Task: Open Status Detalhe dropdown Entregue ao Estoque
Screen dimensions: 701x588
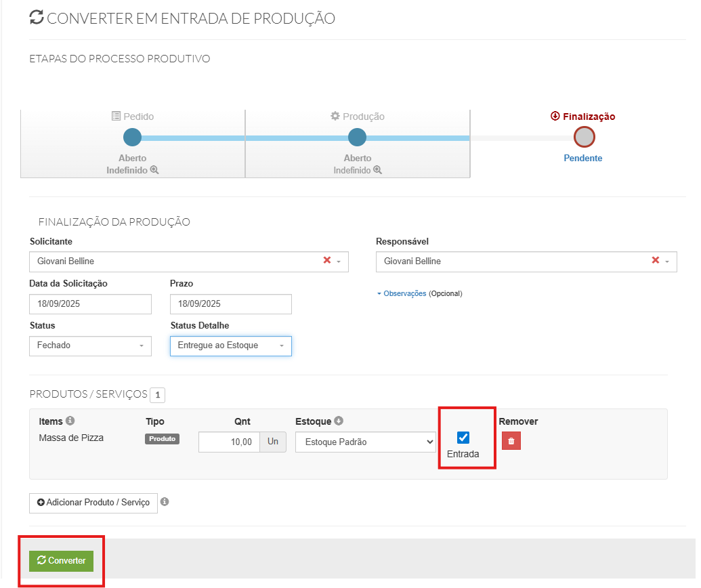Action: tap(230, 345)
